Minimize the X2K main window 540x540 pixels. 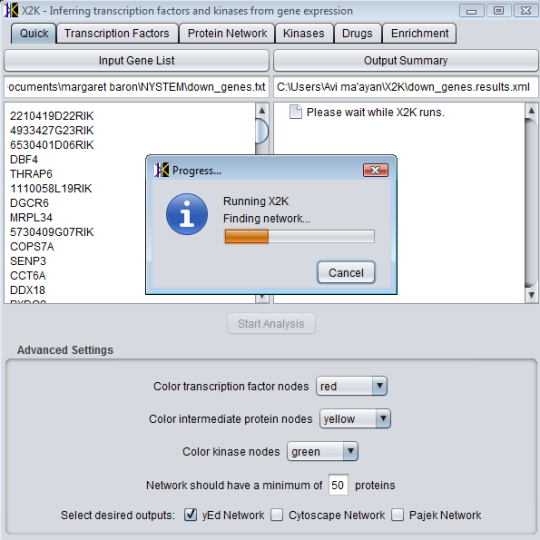[471, 11]
